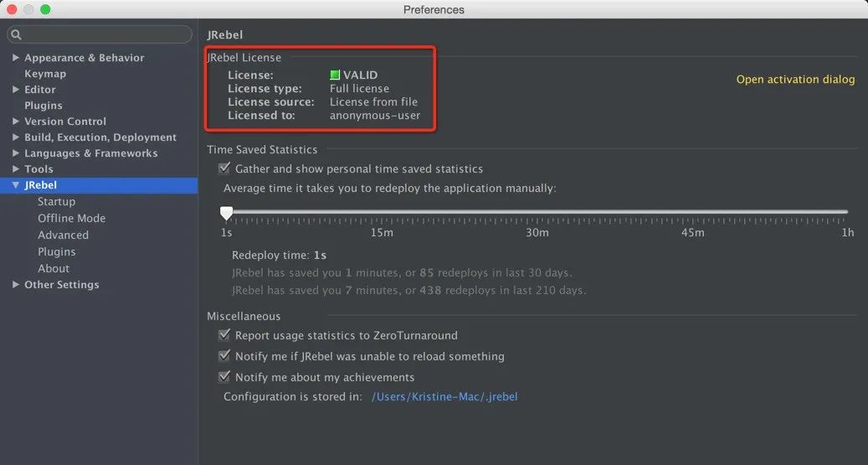The height and width of the screenshot is (465, 868).
Task: Expand Version Control section arrow
Action: [16, 121]
